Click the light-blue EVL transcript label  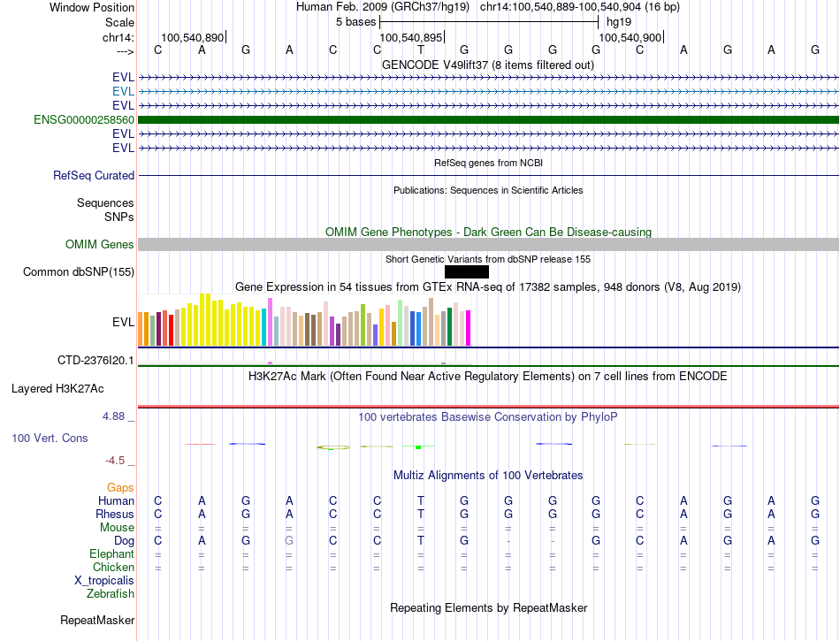pos(123,92)
